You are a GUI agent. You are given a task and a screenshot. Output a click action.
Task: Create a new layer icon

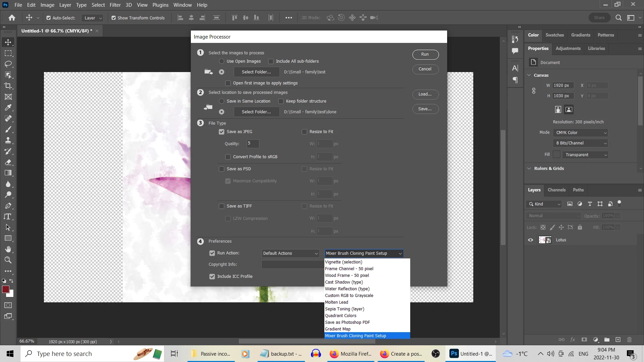618,340
